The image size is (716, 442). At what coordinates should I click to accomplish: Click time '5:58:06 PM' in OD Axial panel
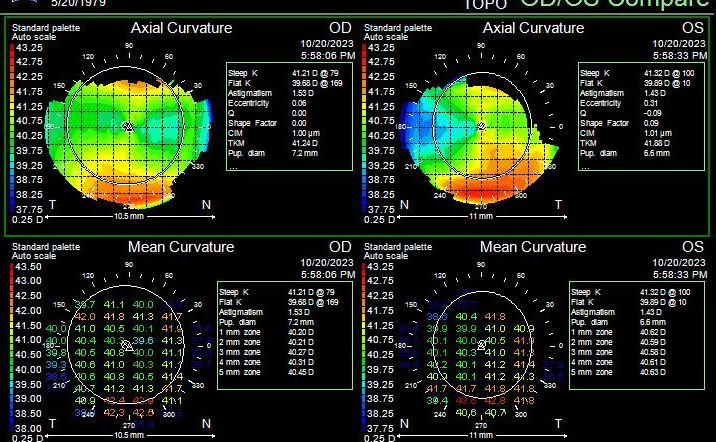coord(327,56)
